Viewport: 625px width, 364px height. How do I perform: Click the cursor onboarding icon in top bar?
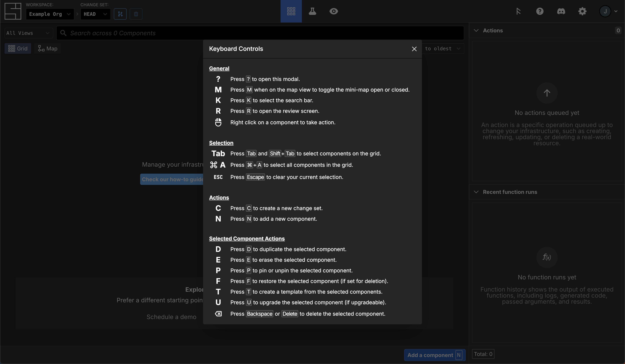point(518,11)
